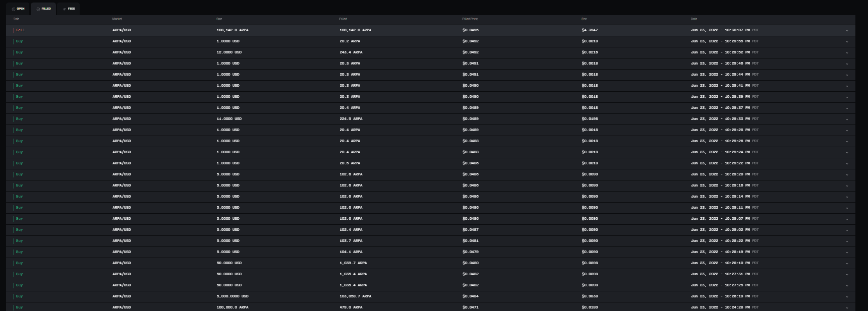The image size is (868, 311).
Task: Click 108,142.8 ARPA in the Size column
Action: click(233, 30)
